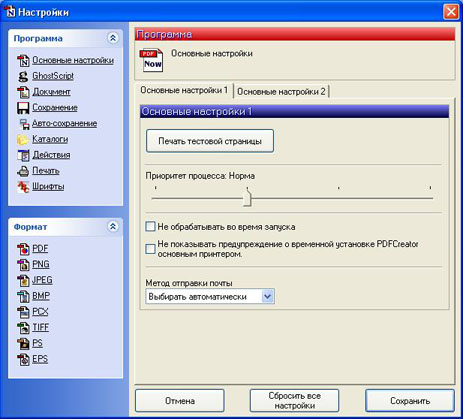The width and height of the screenshot is (463, 419).
Task: Select the PDF format icon
Action: [23, 249]
